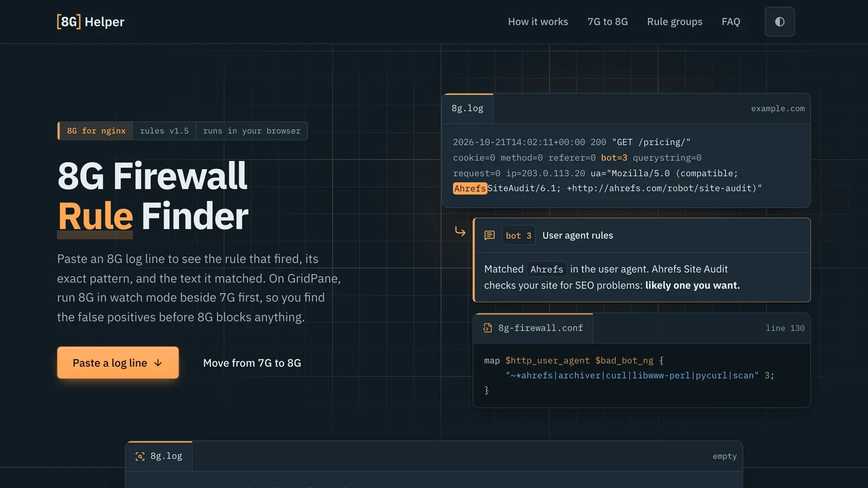868x488 pixels.
Task: Click the $http_user_agent variable
Action: 547,361
